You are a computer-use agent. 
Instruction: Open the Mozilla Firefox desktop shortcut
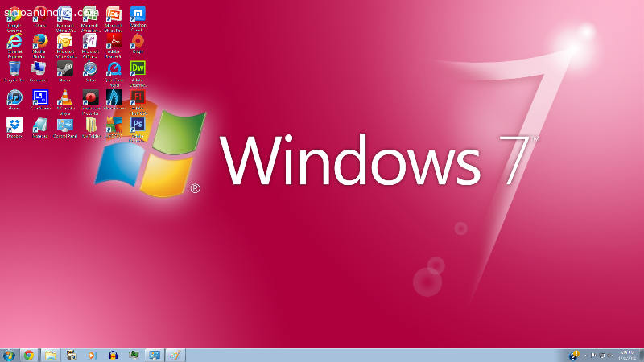coord(39,46)
